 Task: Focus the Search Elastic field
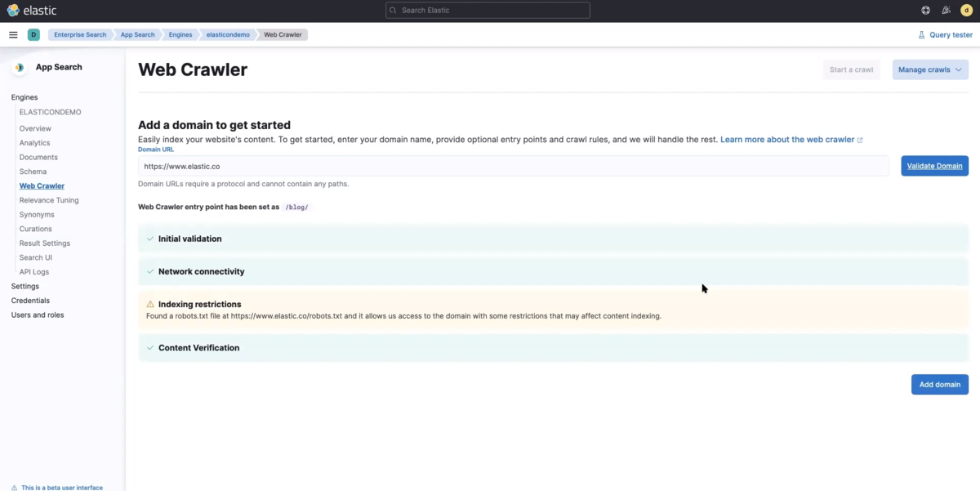tap(488, 11)
